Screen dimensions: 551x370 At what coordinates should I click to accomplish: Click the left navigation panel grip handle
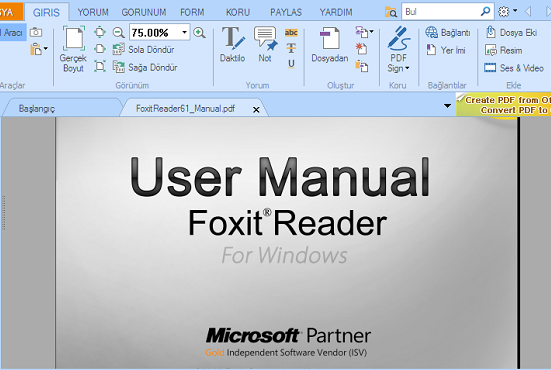coord(4,213)
